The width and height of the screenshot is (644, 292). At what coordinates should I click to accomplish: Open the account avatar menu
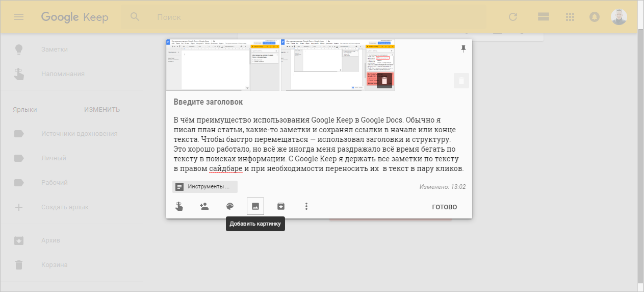point(619,17)
